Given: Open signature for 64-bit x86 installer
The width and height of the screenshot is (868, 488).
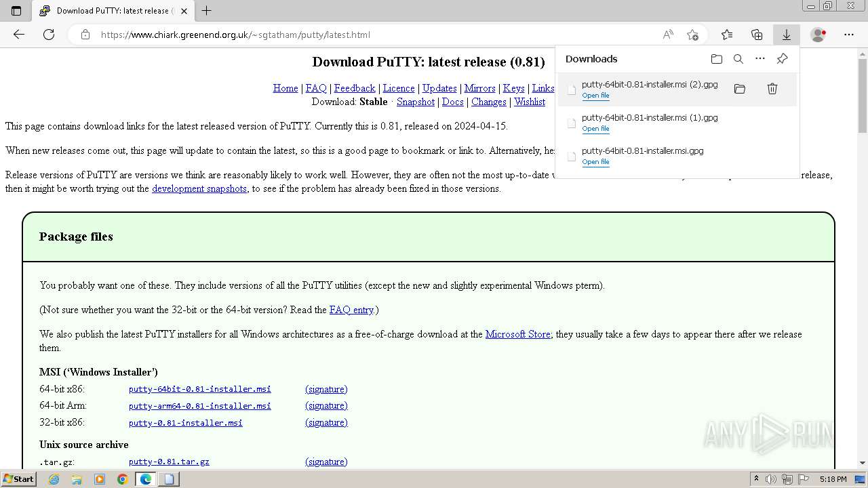Looking at the screenshot, I should pos(326,389).
